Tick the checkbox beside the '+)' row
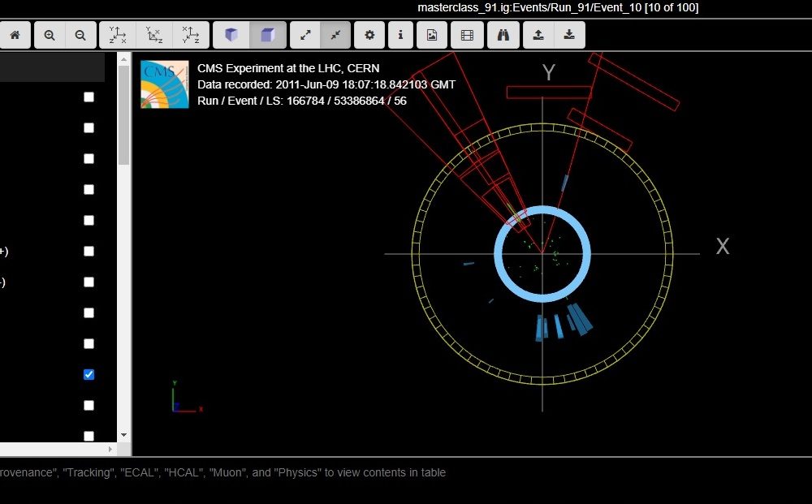 click(x=89, y=251)
